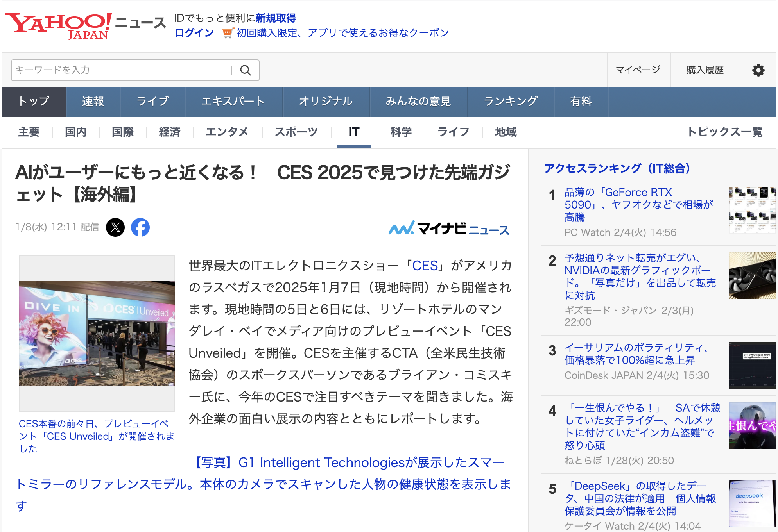
Task: Open マイページ
Action: point(638,70)
